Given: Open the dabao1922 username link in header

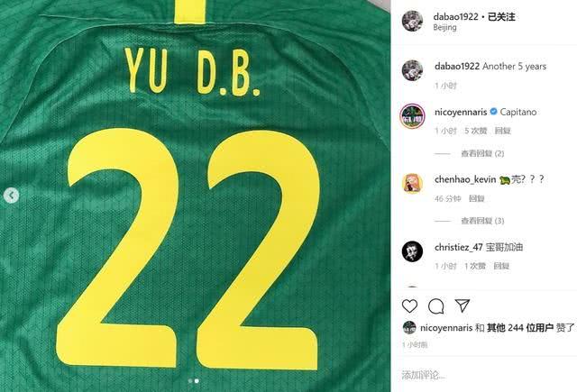Looking at the screenshot, I should 455,17.
